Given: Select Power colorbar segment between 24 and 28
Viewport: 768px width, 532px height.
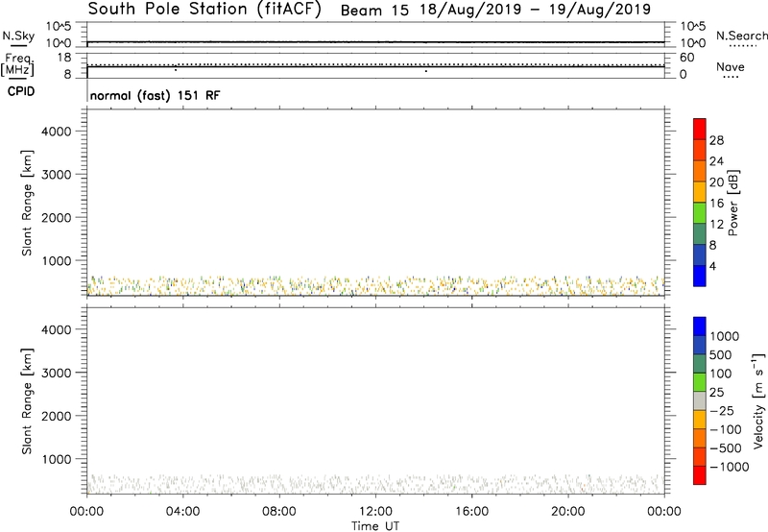Looking at the screenshot, I should pyautogui.click(x=700, y=151).
